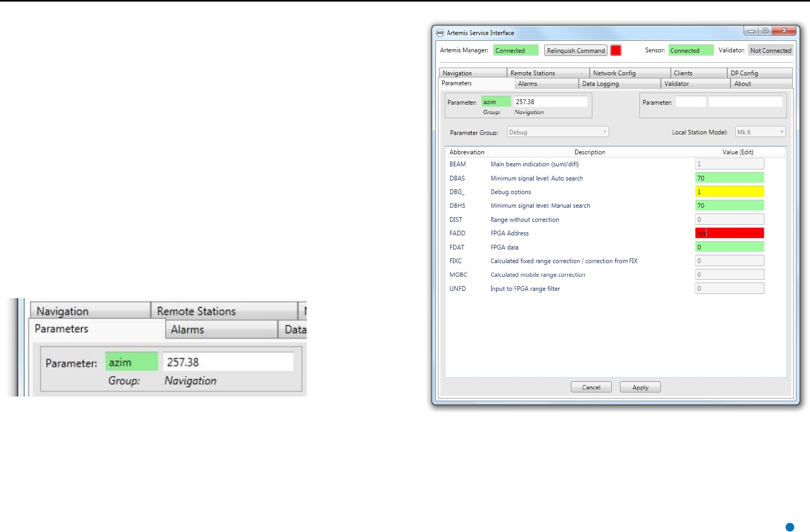Switch to the Remote Stations tab in the Artemis window

548,73
